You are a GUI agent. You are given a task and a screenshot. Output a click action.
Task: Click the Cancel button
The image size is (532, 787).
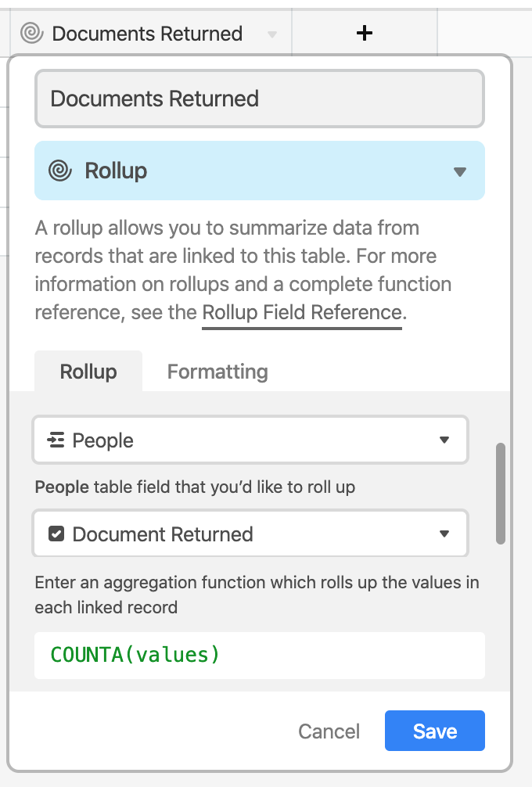click(329, 731)
